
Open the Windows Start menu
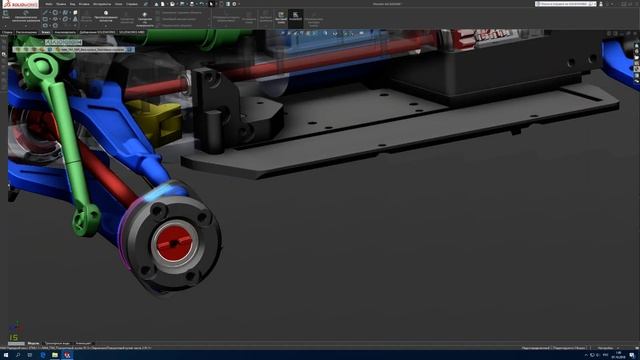pos(6,355)
